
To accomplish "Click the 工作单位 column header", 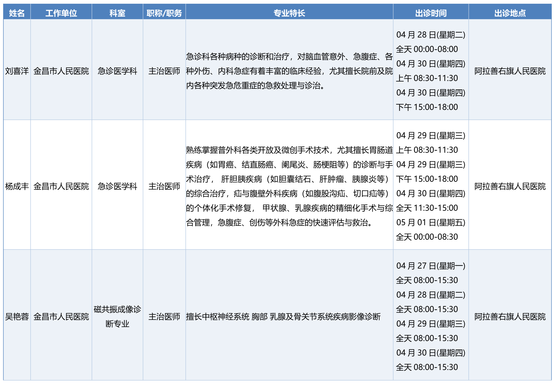I will point(61,13).
